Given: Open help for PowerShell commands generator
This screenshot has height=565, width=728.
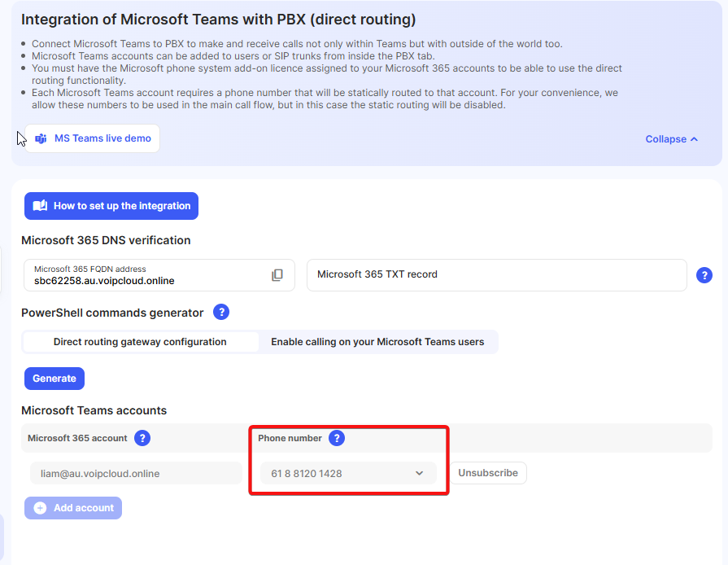Looking at the screenshot, I should coord(221,313).
